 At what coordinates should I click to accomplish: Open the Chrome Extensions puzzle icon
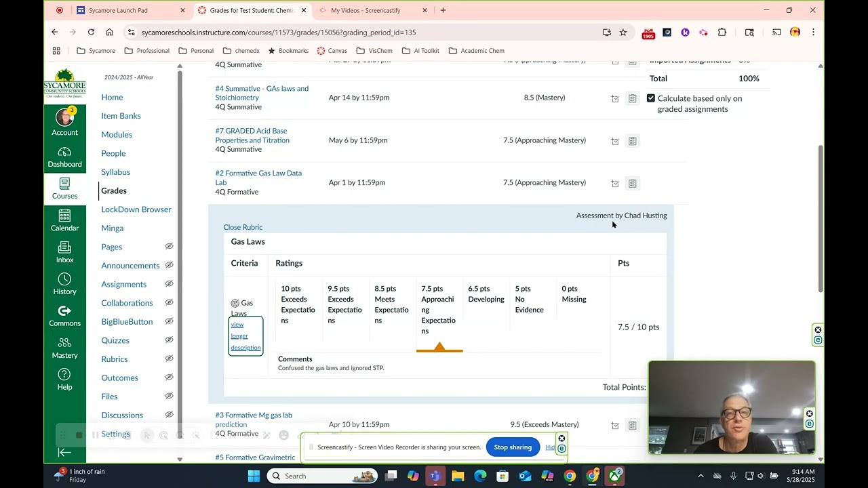[x=722, y=32]
